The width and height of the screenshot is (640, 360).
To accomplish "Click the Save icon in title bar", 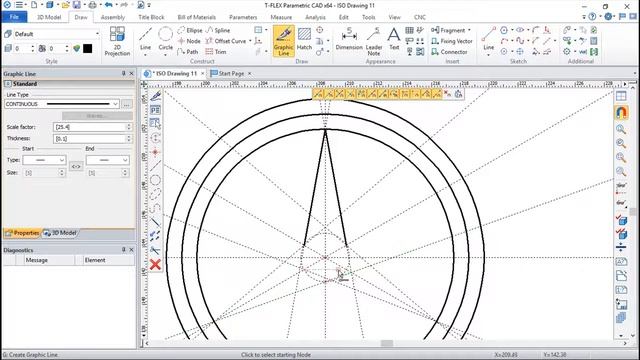I will point(77,5).
